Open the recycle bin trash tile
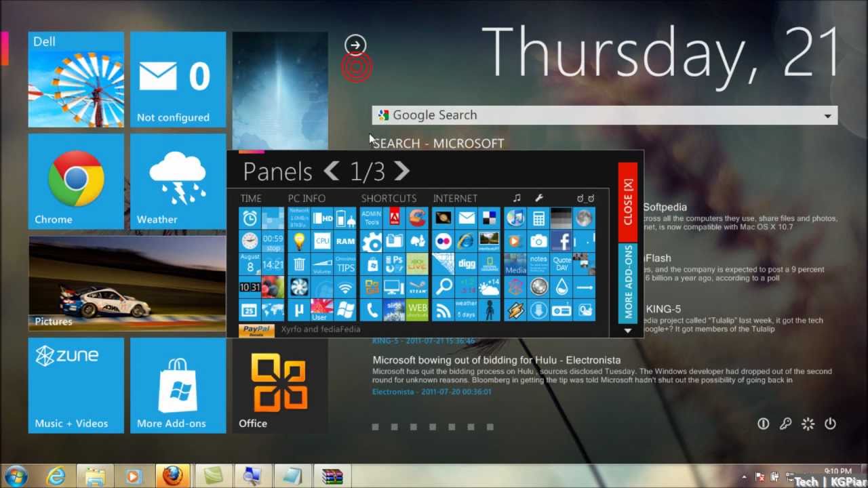This screenshot has height=488, width=868. point(299,264)
